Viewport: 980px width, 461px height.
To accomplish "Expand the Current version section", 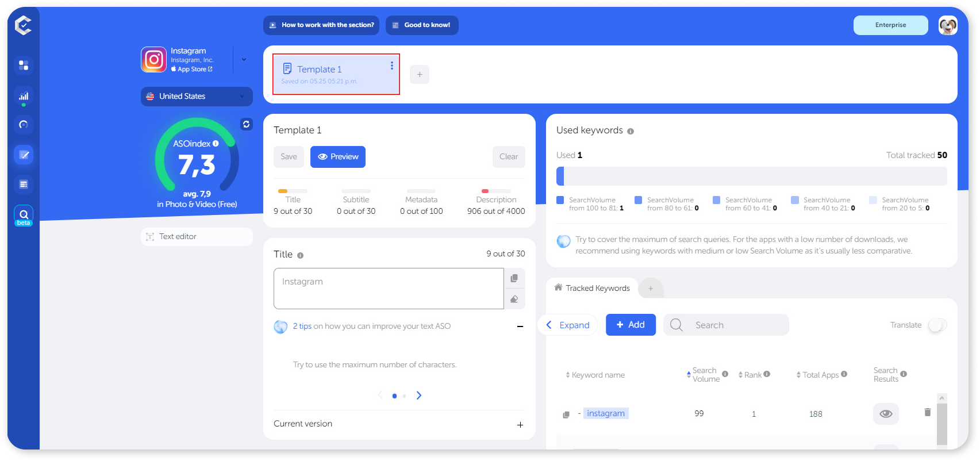I will tap(520, 425).
